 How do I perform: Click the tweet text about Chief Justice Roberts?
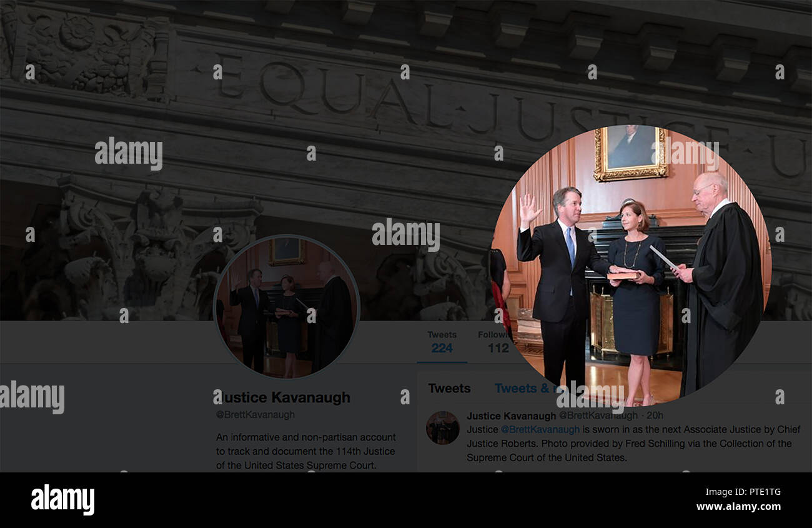[633, 443]
